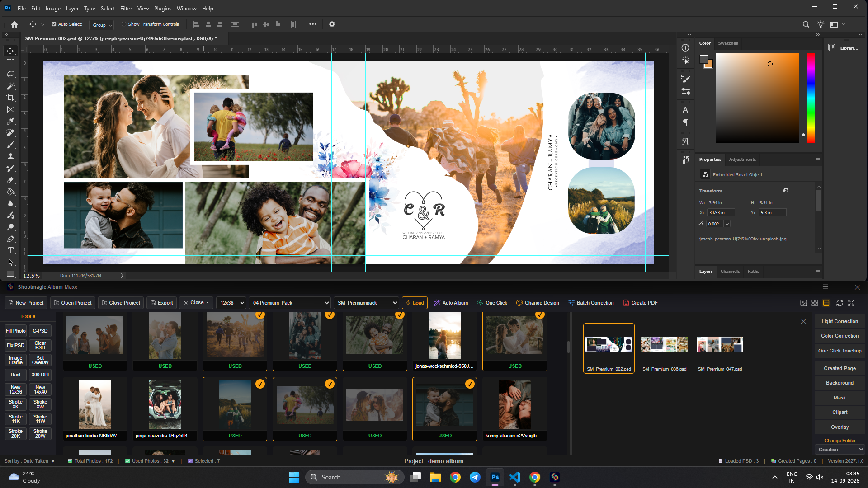The width and height of the screenshot is (868, 488).
Task: Expand the Close dropdown button
Action: (x=197, y=303)
